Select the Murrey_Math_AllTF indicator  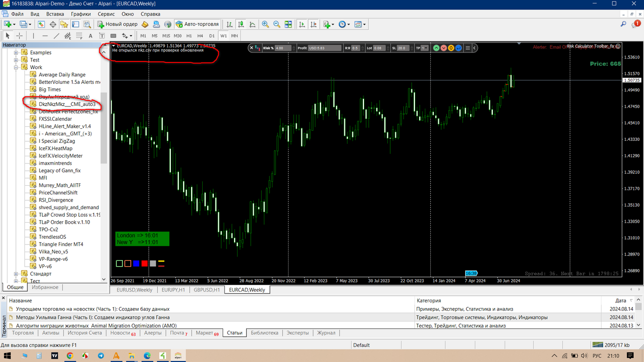59,185
